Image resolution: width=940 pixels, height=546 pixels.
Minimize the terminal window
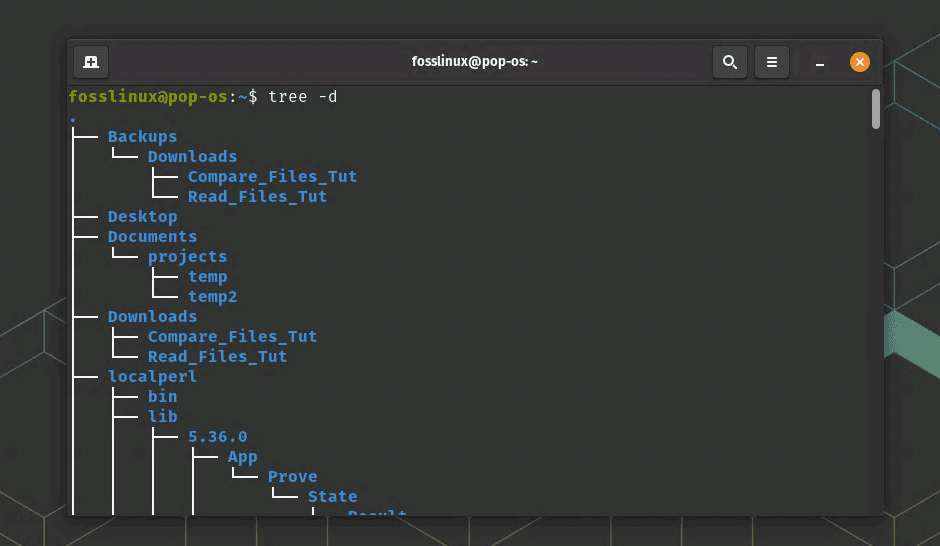click(x=820, y=62)
